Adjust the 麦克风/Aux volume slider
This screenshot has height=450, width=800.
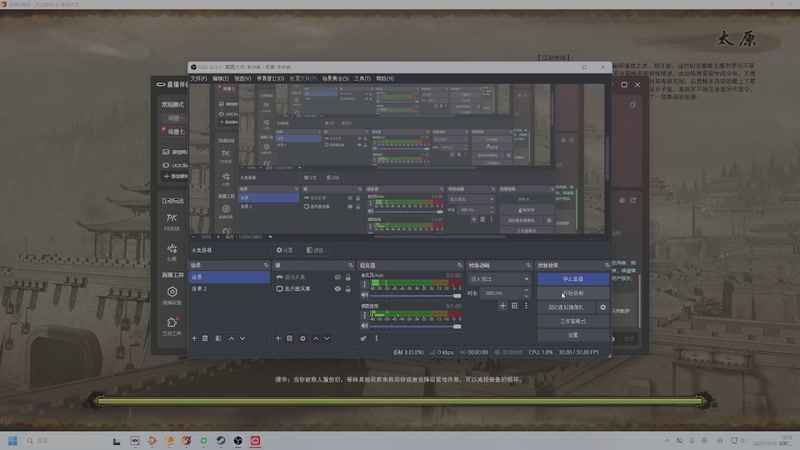(416, 295)
